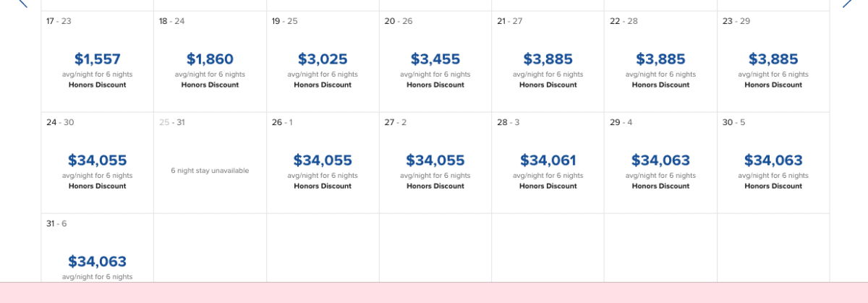Select the 24 - 30 stay at $34,055
868x303 pixels.
pyautogui.click(x=98, y=163)
